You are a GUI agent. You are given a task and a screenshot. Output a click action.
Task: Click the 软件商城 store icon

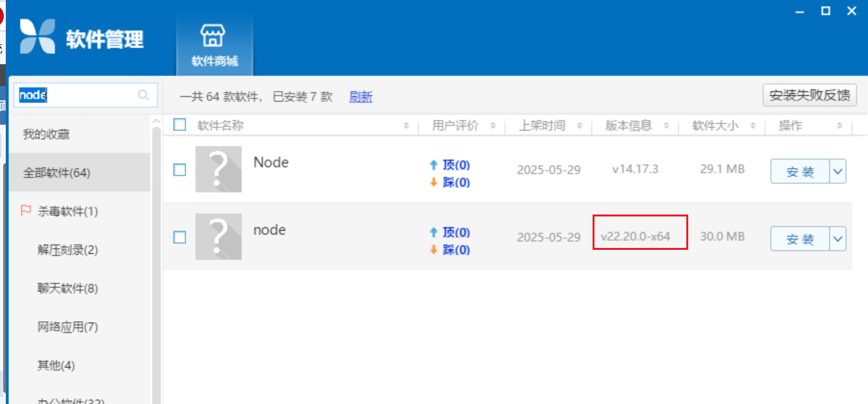213,37
